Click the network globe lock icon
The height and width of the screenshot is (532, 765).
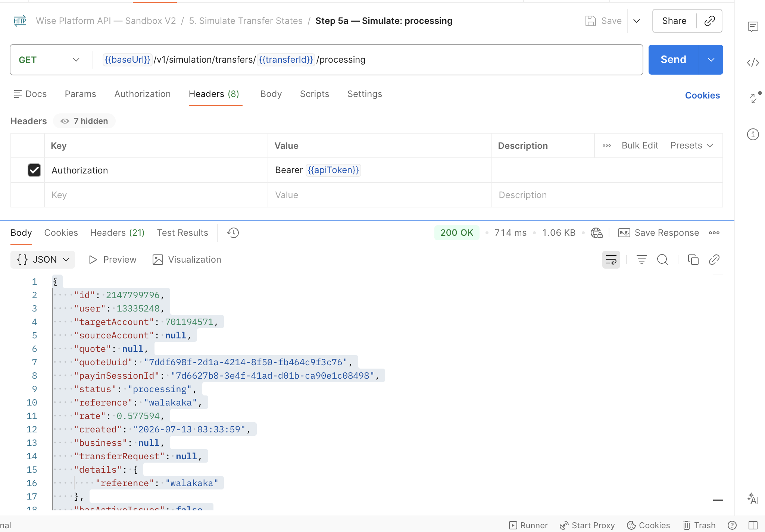point(596,233)
